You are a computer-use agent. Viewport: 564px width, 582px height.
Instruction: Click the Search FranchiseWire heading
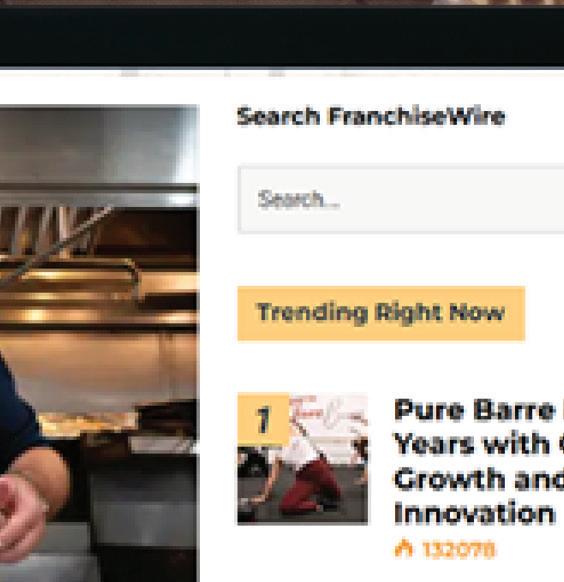tap(371, 117)
